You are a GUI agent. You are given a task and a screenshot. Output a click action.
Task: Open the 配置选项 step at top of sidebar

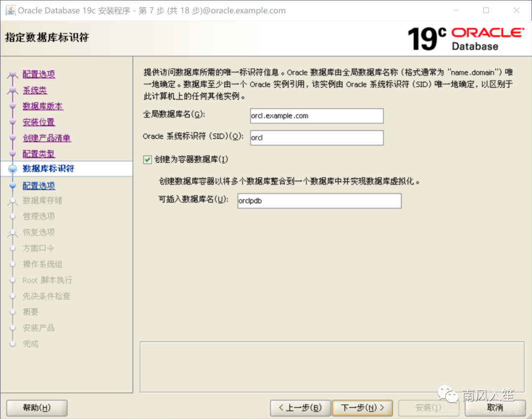coord(39,74)
